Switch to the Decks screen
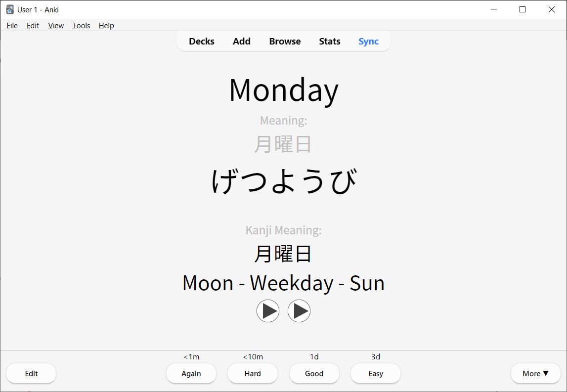This screenshot has height=392, width=567. [x=201, y=42]
